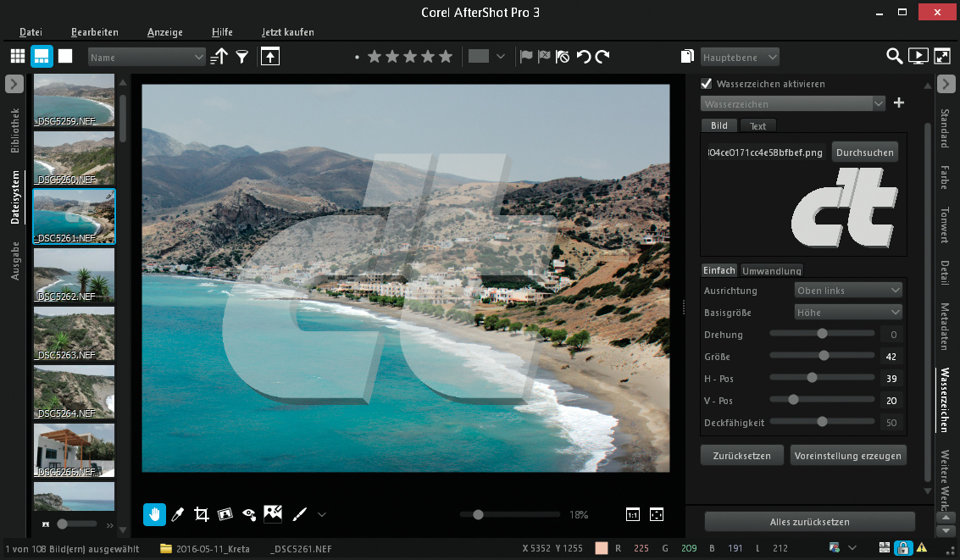Click Alles zurücksetzen button
The image size is (960, 560).
pos(809,522)
